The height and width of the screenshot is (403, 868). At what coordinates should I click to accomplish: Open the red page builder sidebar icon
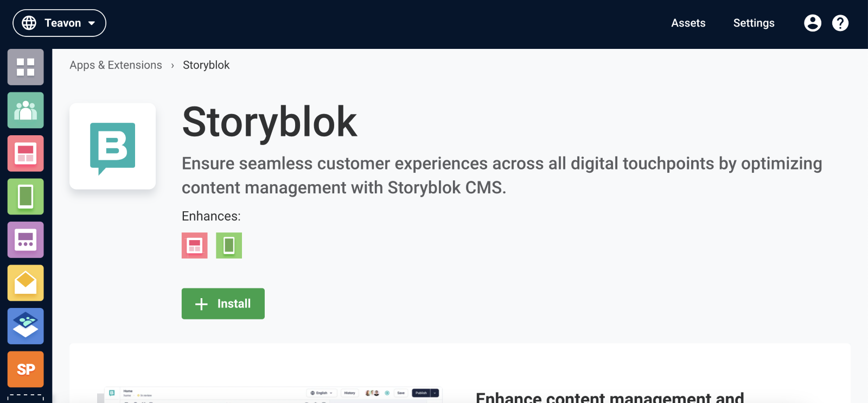pyautogui.click(x=25, y=153)
